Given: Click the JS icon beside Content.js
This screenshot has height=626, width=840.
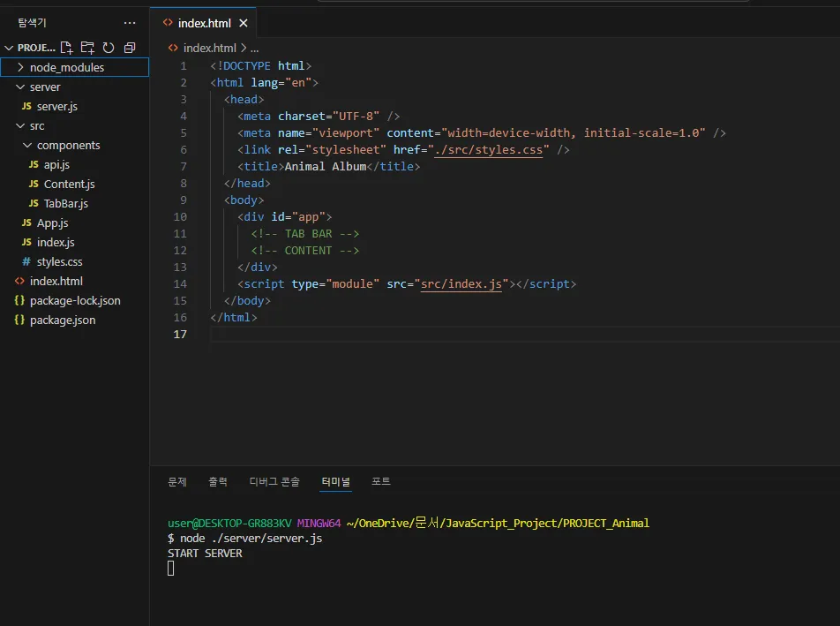Looking at the screenshot, I should 34,184.
